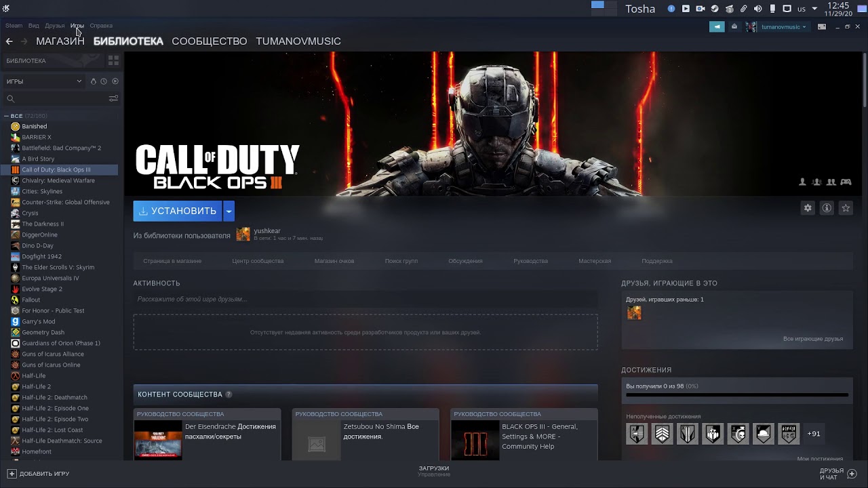Collapse the ВСЕ games group
This screenshot has height=488, width=868.
[x=7, y=116]
